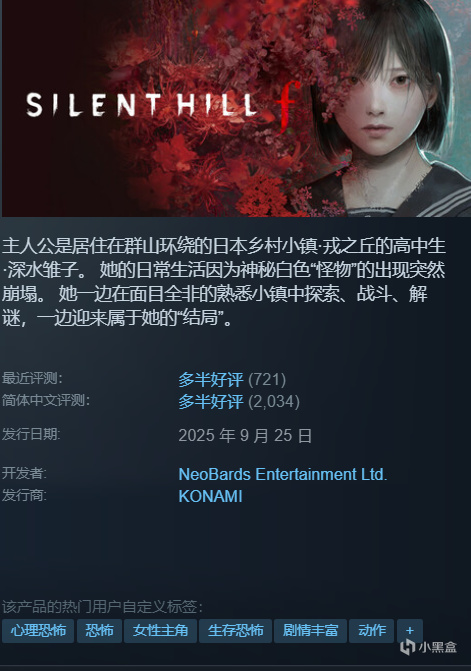Click the SILENT HILL title logo text
Screen dimensions: 471x671
pos(141,105)
